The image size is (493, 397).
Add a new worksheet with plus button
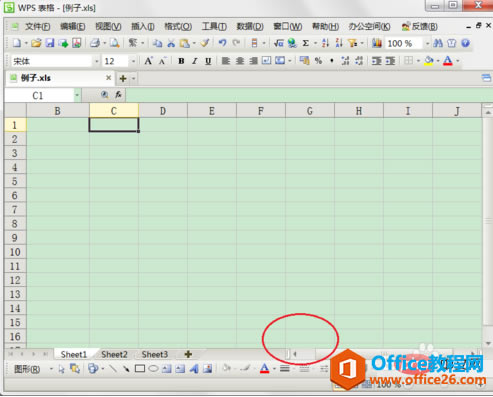[188, 354]
